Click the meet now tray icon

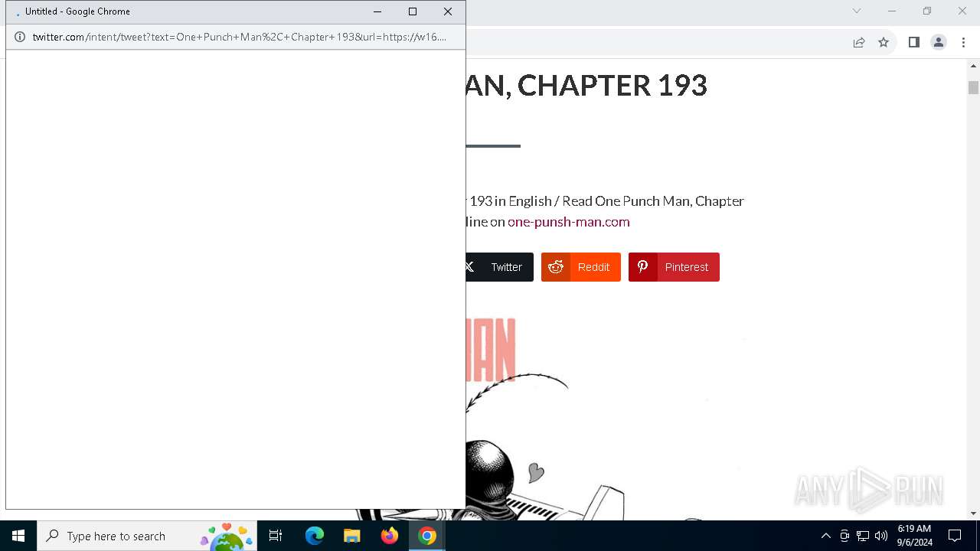pos(844,536)
